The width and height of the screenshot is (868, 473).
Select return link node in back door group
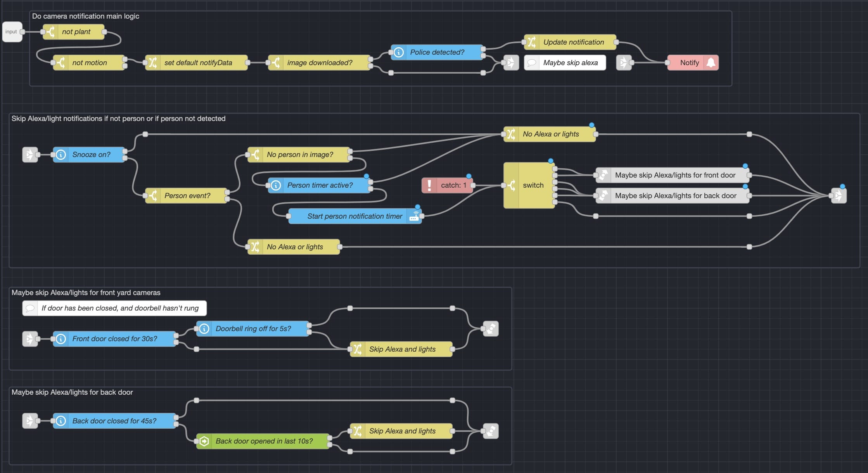(491, 431)
